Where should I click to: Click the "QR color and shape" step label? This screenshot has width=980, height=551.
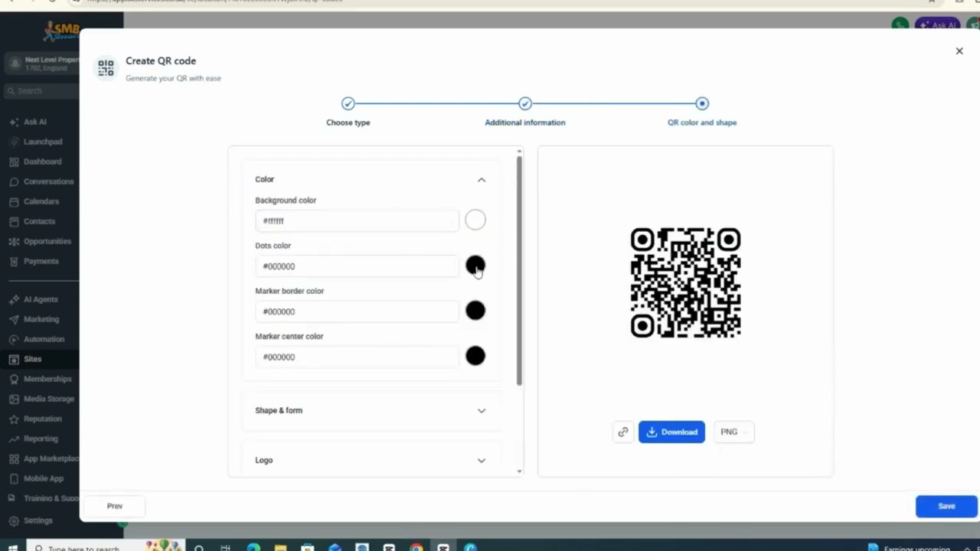click(702, 122)
